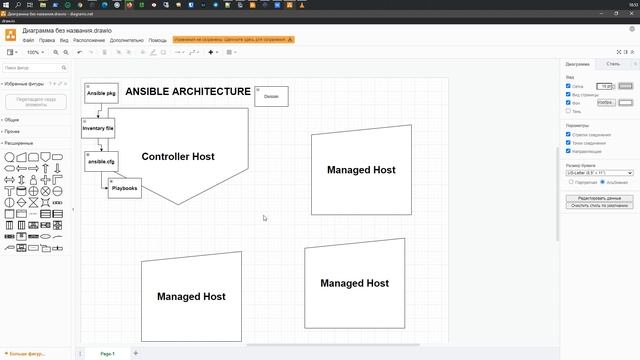
Task: Select the circle with X shape
Action: [x=45, y=191]
